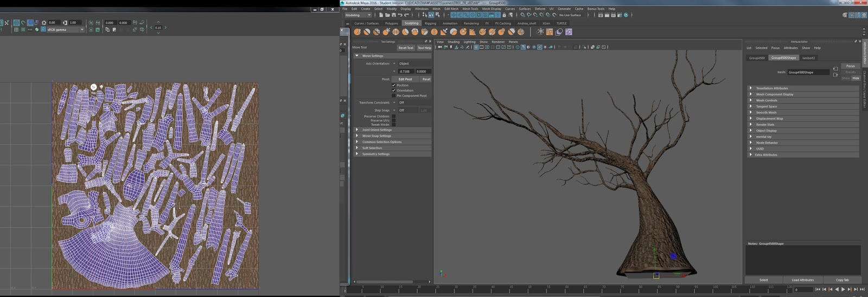Click the play forward button on timeline
Image resolution: width=868 pixels, height=297 pixels.
(x=843, y=289)
